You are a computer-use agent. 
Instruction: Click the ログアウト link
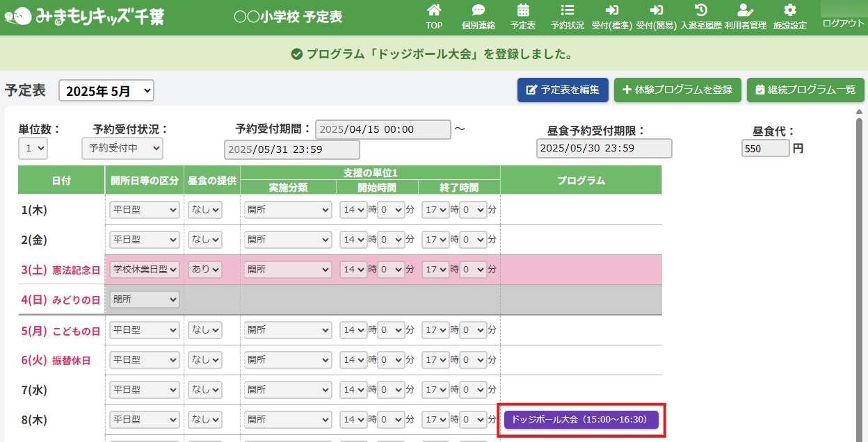(x=843, y=24)
